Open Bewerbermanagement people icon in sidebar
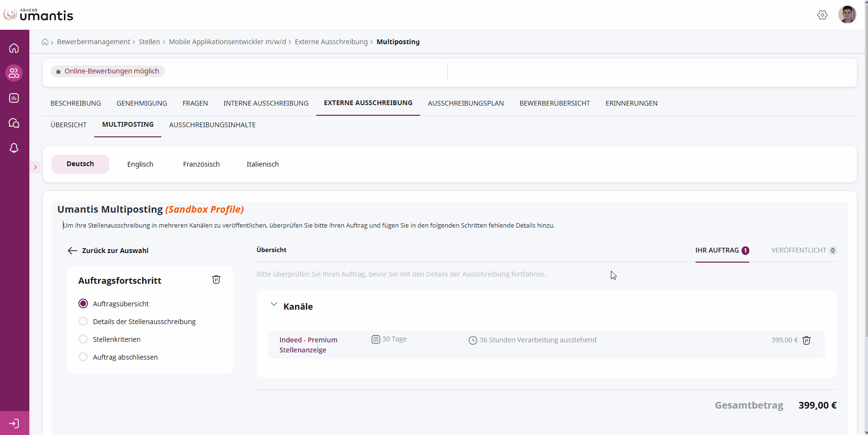 tap(14, 73)
